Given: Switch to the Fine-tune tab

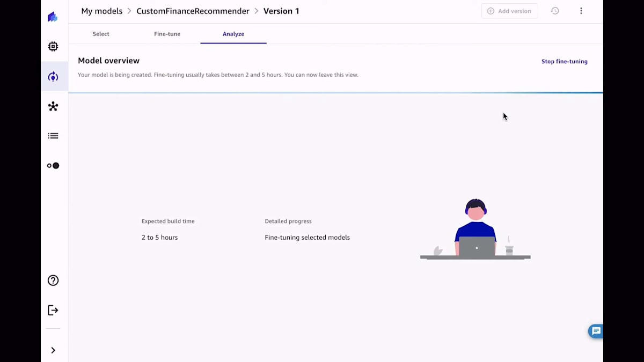Looking at the screenshot, I should [x=167, y=34].
